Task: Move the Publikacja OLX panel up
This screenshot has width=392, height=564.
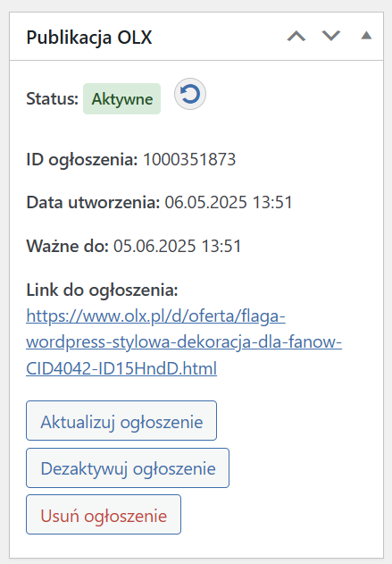Action: coord(296,36)
